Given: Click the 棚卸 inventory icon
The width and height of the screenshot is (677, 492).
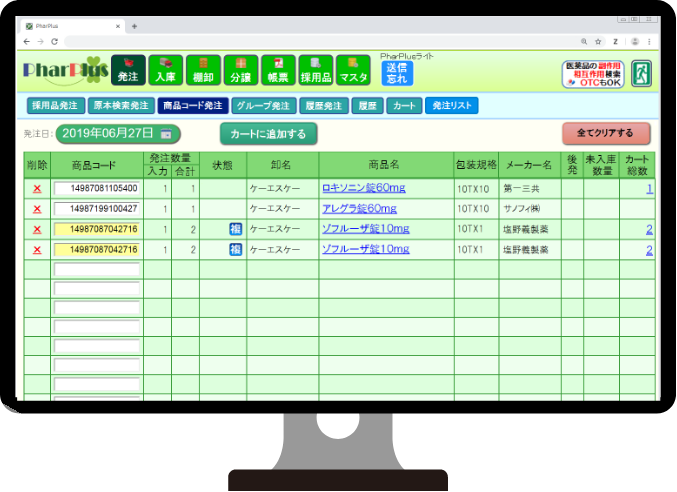Looking at the screenshot, I should [203, 71].
